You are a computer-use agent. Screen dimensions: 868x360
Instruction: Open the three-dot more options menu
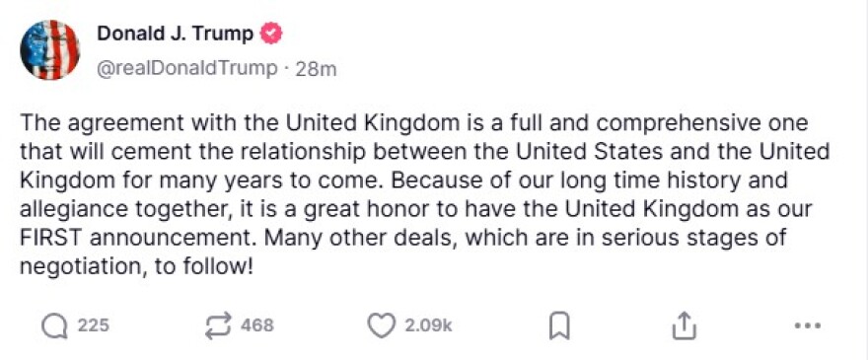coord(808,325)
